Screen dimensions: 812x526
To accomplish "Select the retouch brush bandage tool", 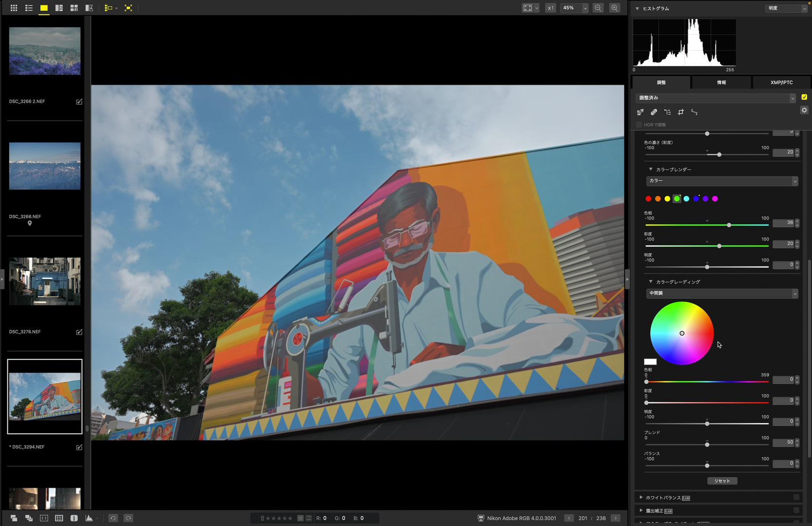I will pos(654,112).
